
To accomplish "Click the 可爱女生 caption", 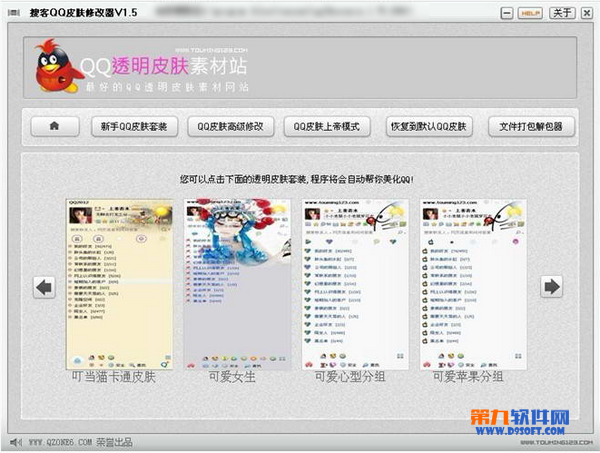I will click(232, 377).
